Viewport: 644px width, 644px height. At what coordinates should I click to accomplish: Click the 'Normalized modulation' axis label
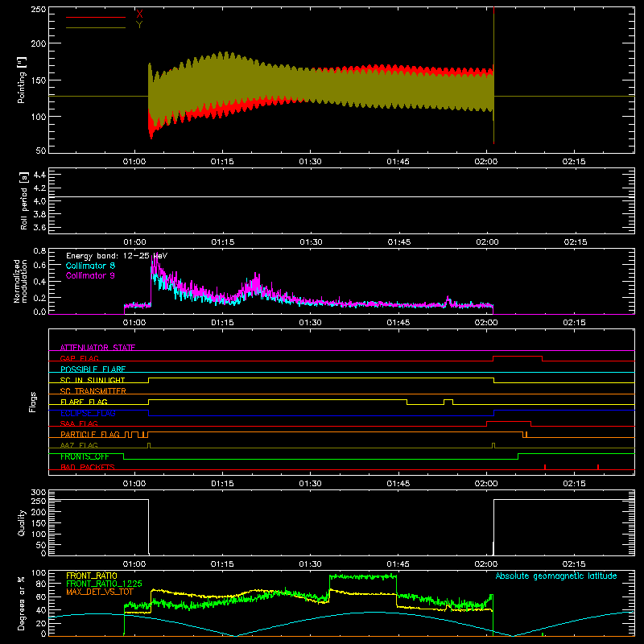[x=21, y=281]
